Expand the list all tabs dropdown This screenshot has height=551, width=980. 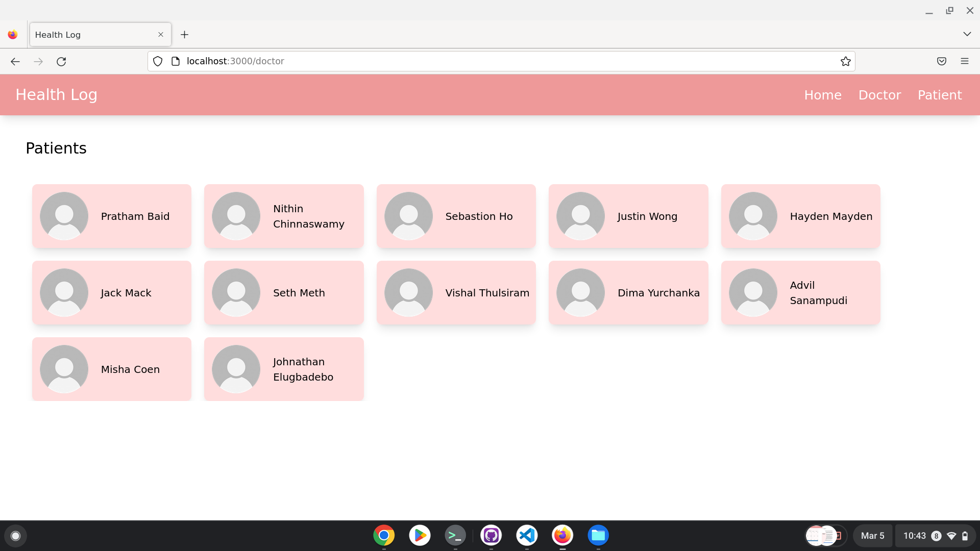coord(967,34)
